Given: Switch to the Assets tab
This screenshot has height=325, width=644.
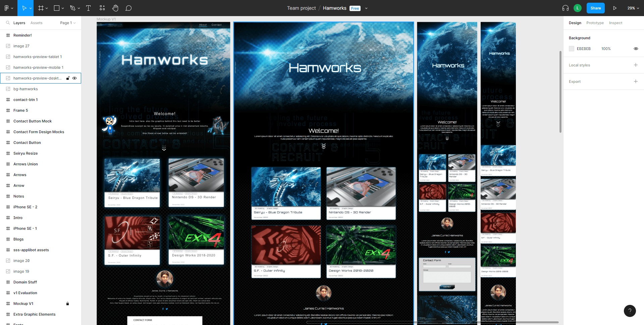Looking at the screenshot, I should 36,23.
